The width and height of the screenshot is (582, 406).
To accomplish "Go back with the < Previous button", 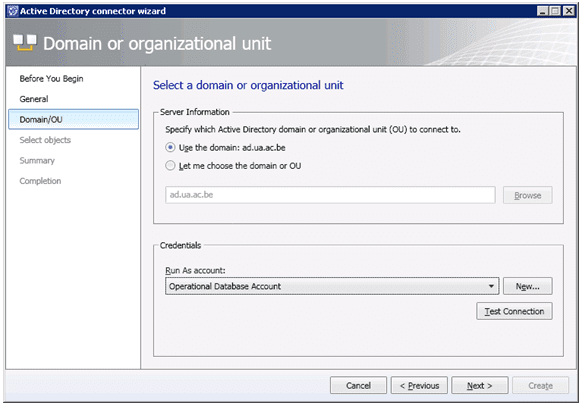I will tap(419, 386).
